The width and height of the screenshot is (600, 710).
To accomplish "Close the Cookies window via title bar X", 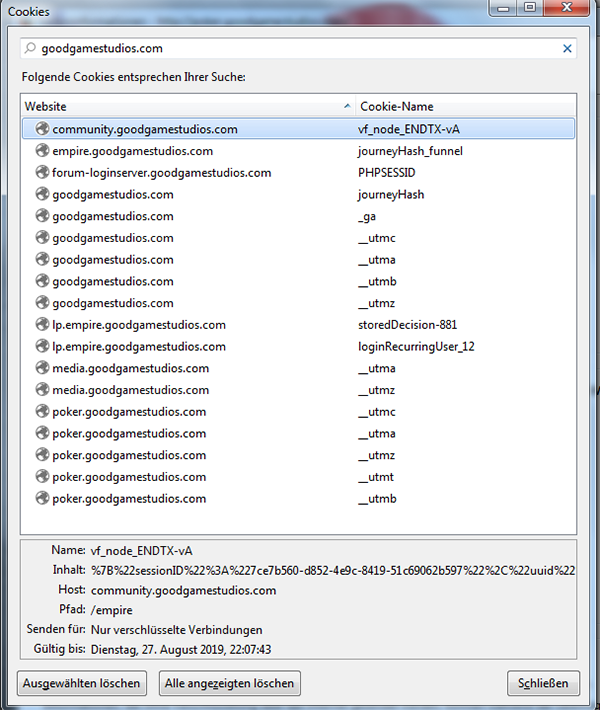I will [567, 8].
